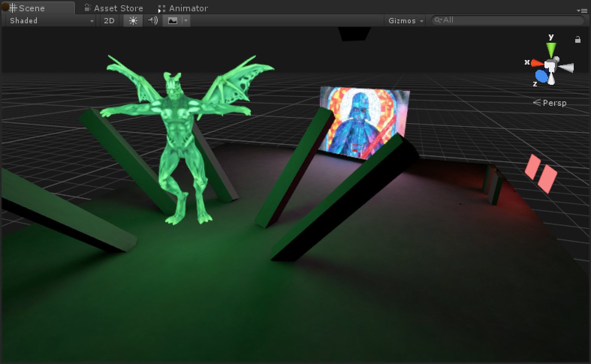Toggle Persp projection label

pos(550,103)
